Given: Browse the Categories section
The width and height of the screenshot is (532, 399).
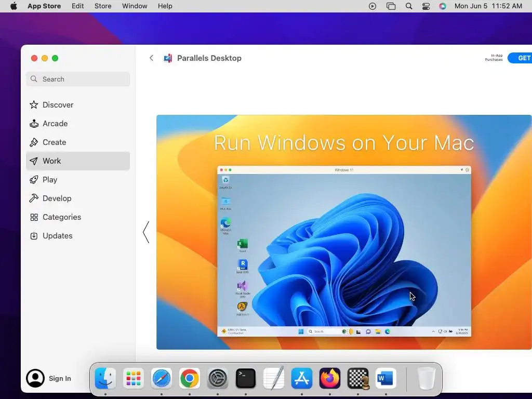Looking at the screenshot, I should (78, 217).
